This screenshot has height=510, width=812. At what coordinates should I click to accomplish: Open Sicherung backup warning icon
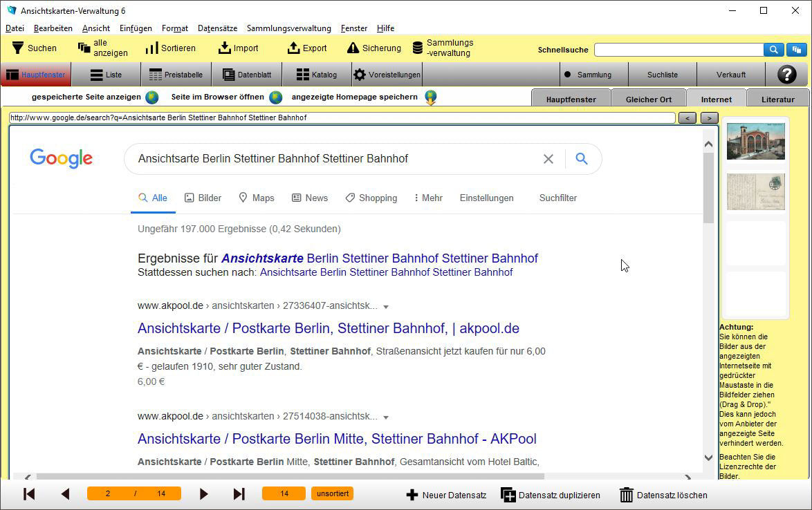pyautogui.click(x=353, y=48)
